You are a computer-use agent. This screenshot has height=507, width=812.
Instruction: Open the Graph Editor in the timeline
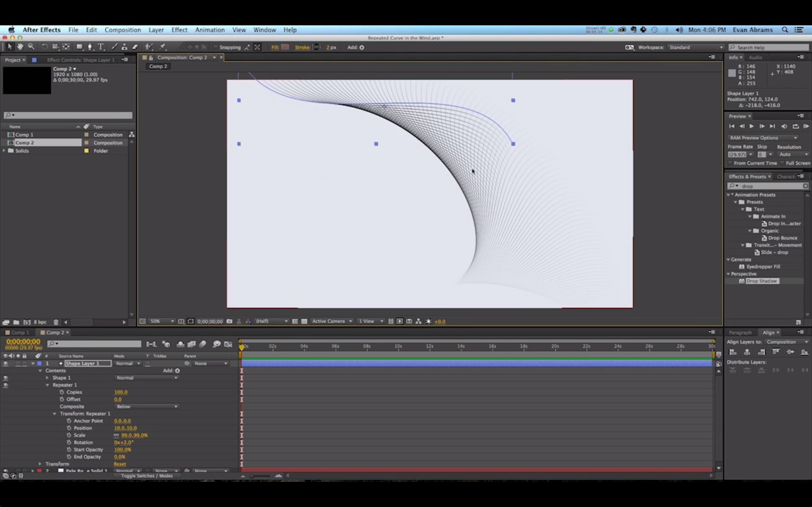[228, 344]
